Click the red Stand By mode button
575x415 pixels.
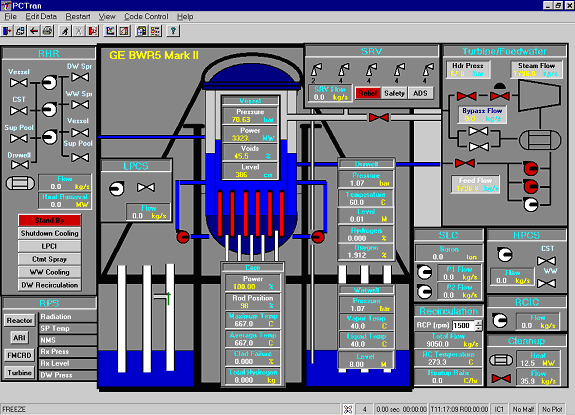point(50,220)
